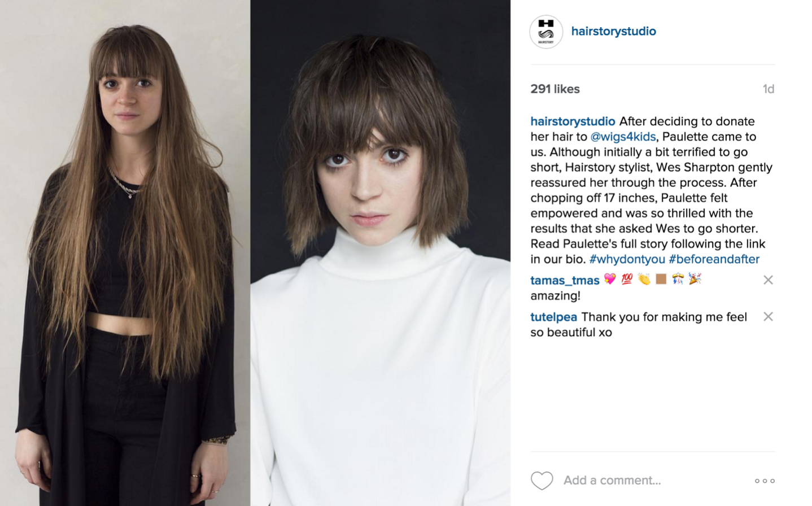Click the before photo with long hair

[125, 253]
